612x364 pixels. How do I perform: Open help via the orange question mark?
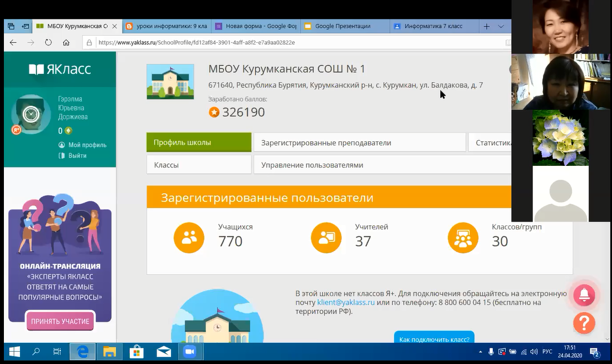click(x=584, y=323)
